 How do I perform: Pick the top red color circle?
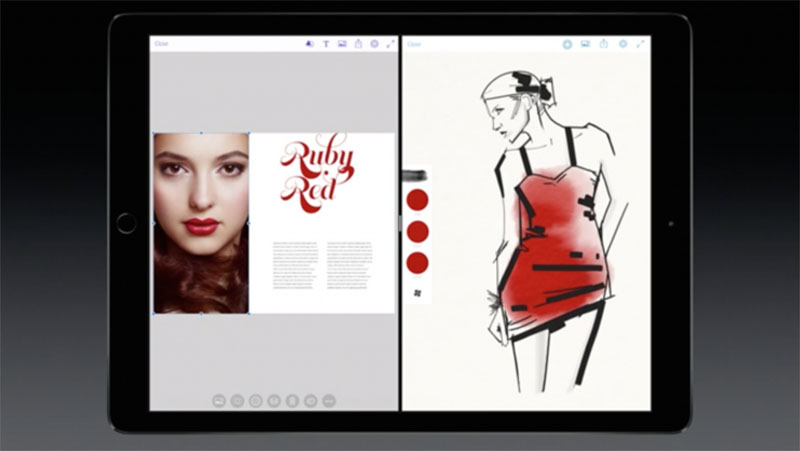(417, 199)
